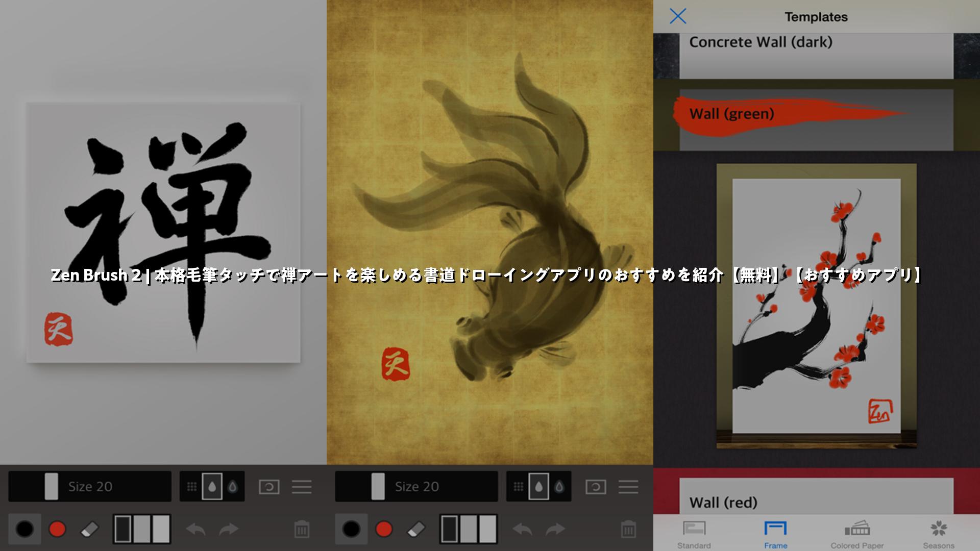The image size is (980, 551).
Task: Redo stroke in left screen
Action: [x=229, y=530]
